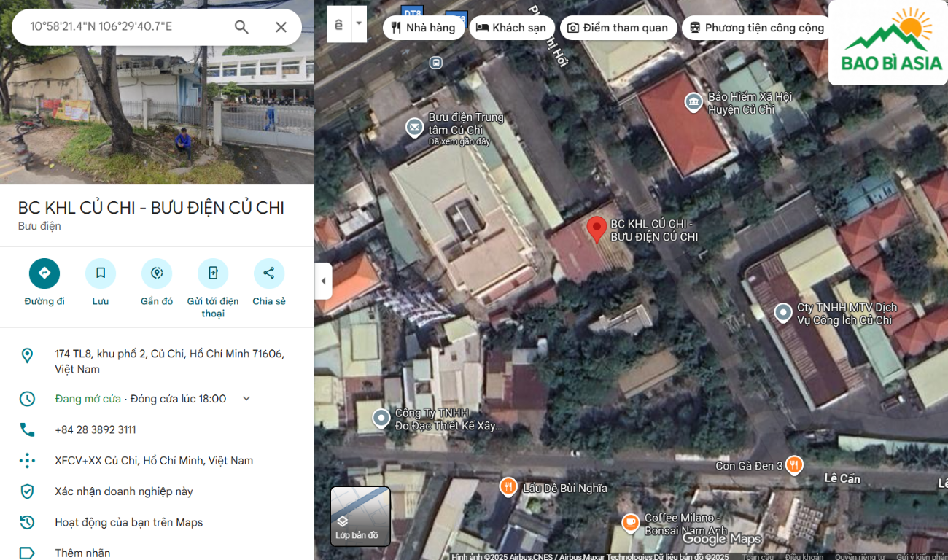Click Gửi tới điện thoại icon
This screenshot has width=948, height=560.
[x=213, y=273]
